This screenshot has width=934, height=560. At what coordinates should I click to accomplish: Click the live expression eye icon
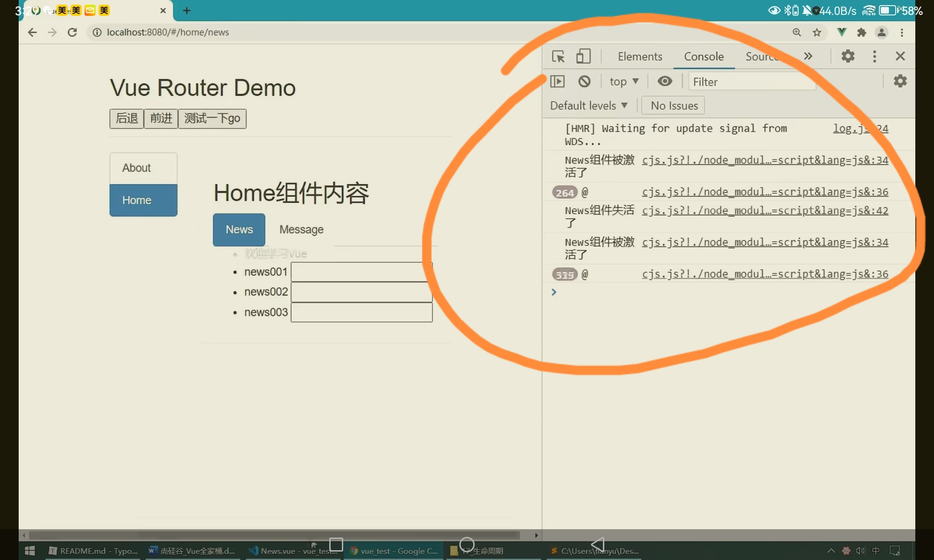[665, 82]
